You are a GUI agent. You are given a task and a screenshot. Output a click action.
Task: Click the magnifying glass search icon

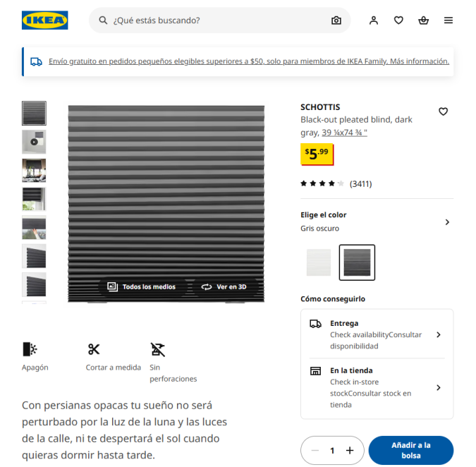tap(103, 20)
